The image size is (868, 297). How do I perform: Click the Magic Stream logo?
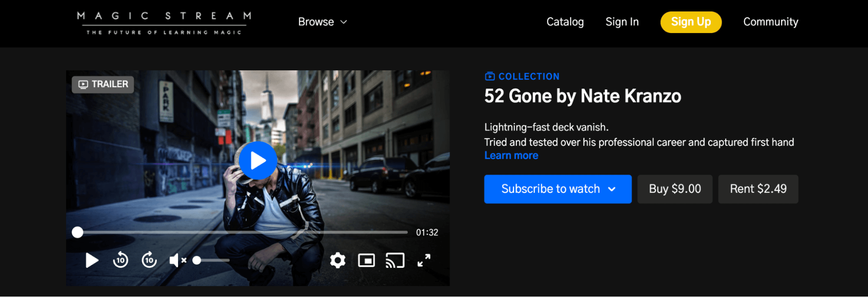point(164,23)
